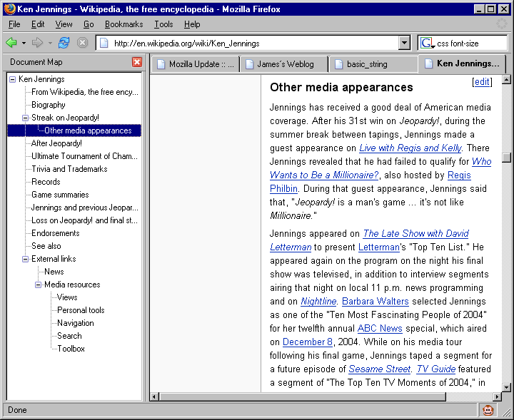Click the Firefox logo in the title bar
This screenshot has width=514, height=420.
click(x=9, y=9)
